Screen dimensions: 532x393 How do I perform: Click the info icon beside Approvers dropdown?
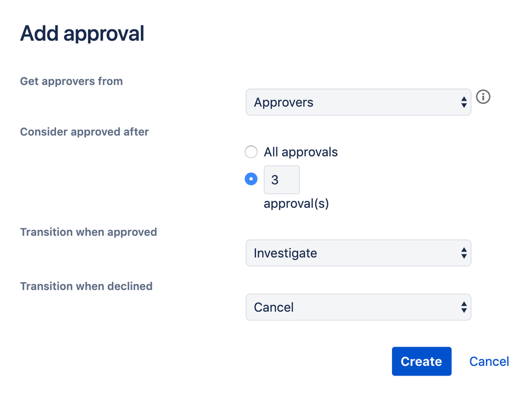pyautogui.click(x=483, y=97)
